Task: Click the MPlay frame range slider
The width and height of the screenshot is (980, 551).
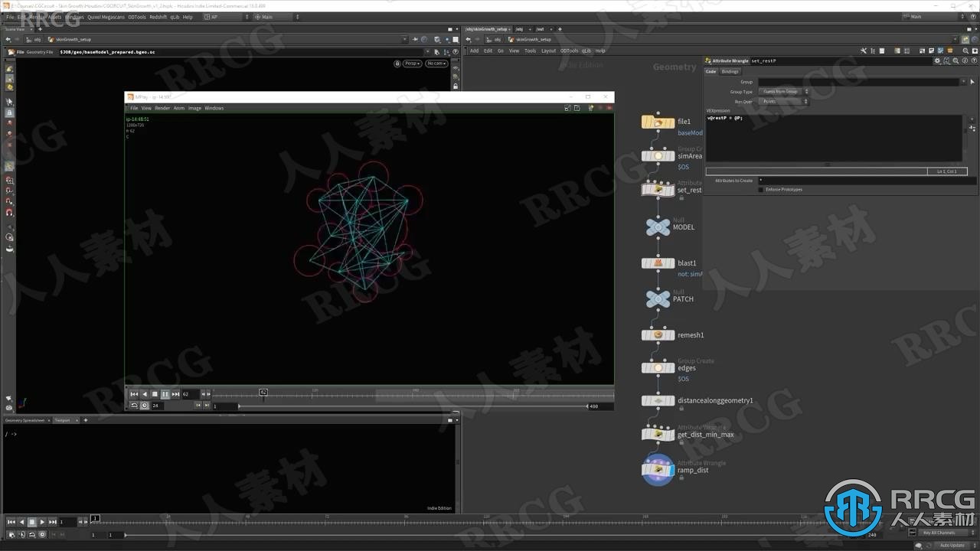Action: pyautogui.click(x=412, y=406)
